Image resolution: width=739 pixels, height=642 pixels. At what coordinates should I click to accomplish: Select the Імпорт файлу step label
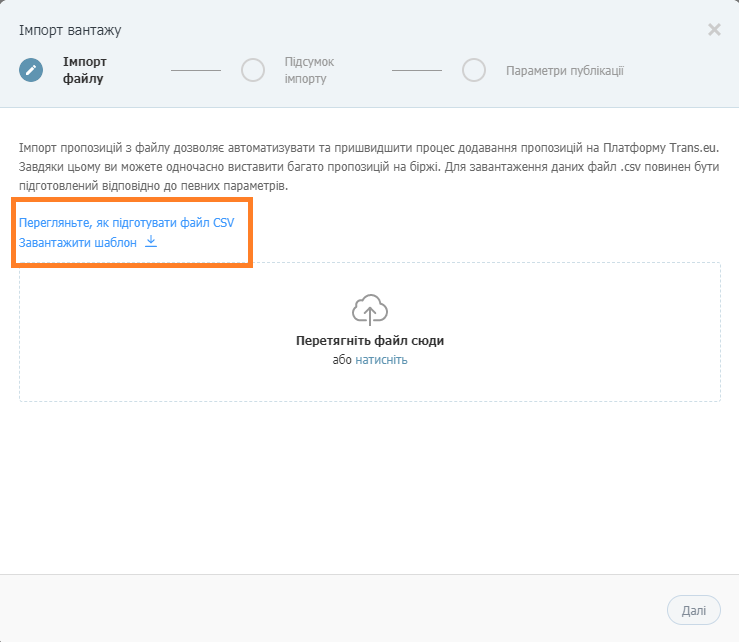pyautogui.click(x=85, y=70)
